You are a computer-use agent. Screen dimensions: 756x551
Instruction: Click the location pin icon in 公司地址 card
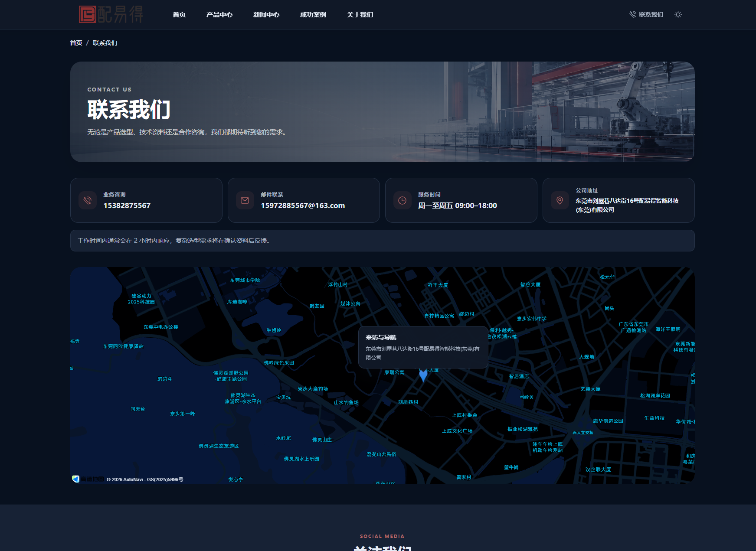560,200
